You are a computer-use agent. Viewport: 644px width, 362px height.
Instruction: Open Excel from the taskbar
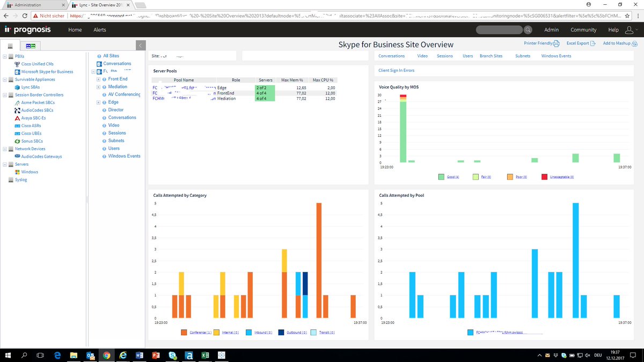[205, 355]
